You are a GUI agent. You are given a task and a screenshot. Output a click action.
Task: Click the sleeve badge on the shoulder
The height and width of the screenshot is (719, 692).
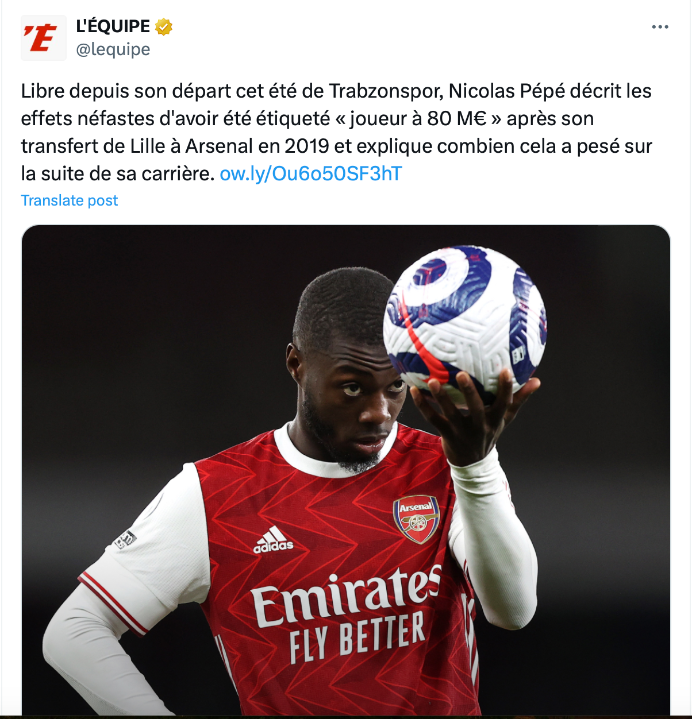click(125, 540)
